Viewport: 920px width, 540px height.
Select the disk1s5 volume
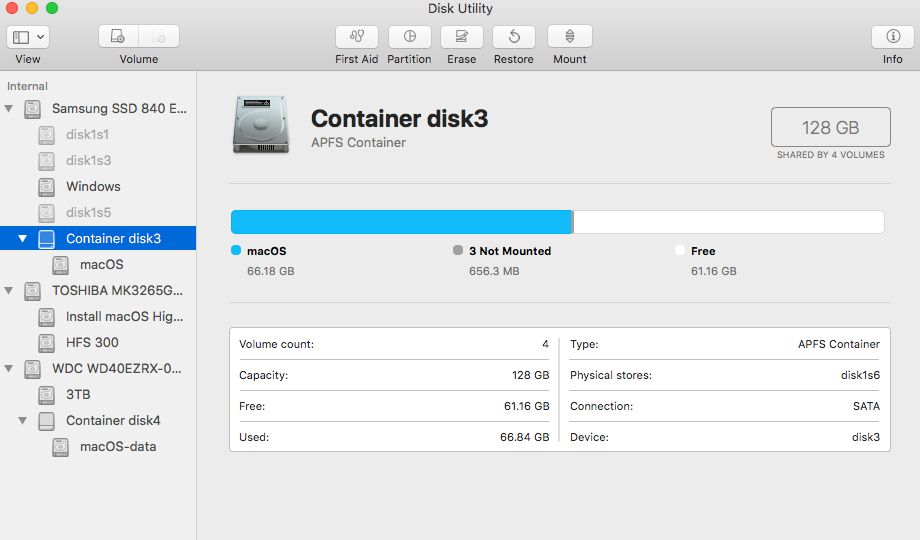(x=98, y=212)
